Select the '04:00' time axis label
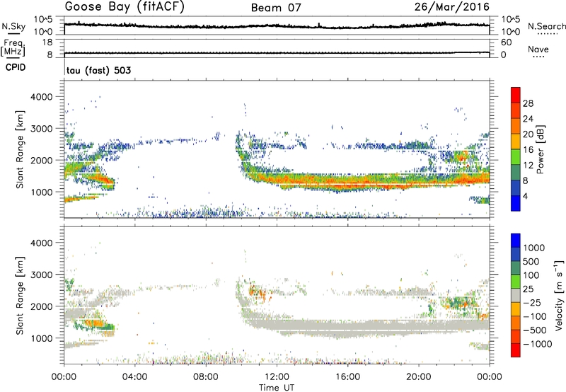Viewport: 566px width, 392px height. click(134, 377)
